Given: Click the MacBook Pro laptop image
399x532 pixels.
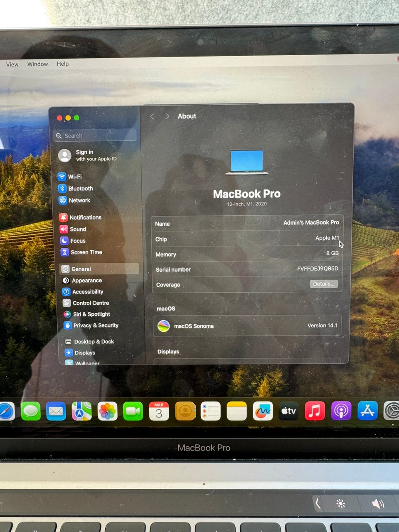Looking at the screenshot, I should pyautogui.click(x=247, y=162).
